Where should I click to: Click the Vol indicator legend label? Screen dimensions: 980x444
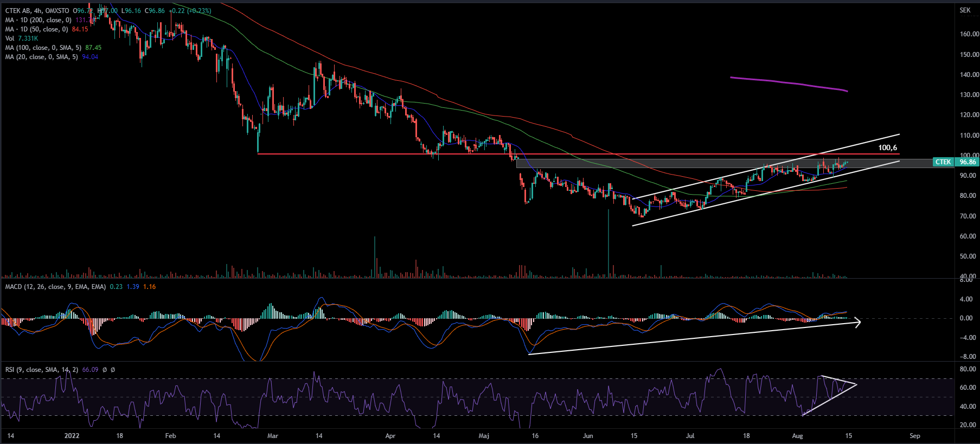coord(10,38)
